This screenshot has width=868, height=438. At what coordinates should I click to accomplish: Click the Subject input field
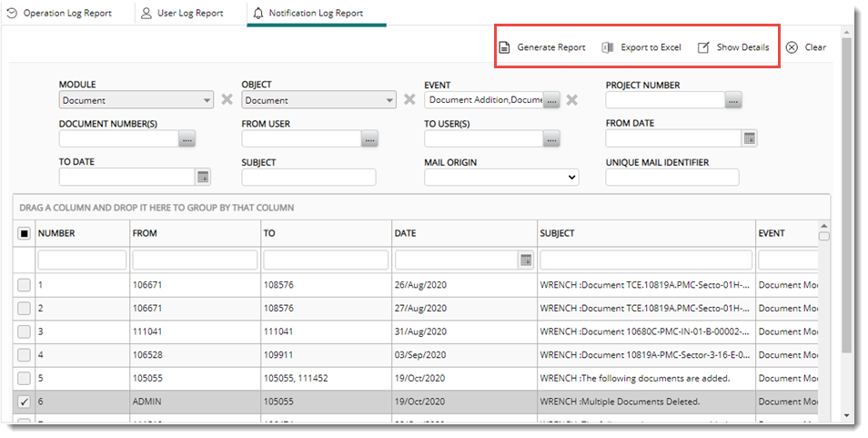click(x=308, y=178)
